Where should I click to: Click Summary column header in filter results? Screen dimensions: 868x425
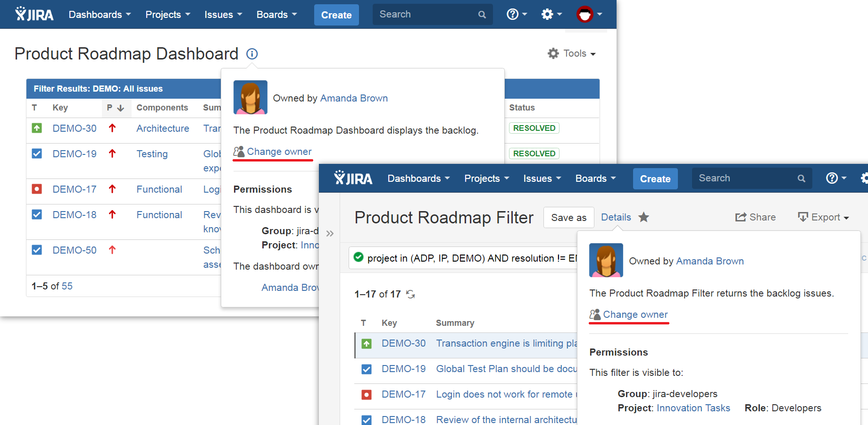click(455, 323)
